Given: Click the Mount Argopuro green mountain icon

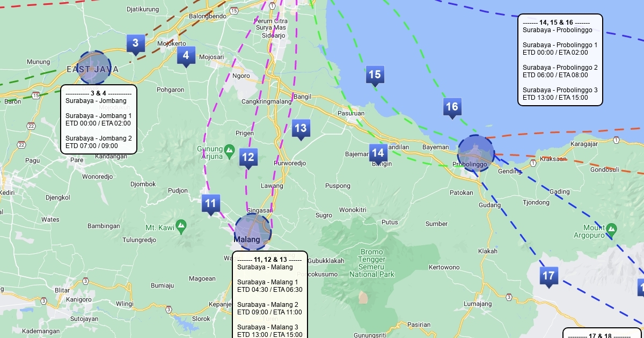Looking at the screenshot, I should 611,229.
